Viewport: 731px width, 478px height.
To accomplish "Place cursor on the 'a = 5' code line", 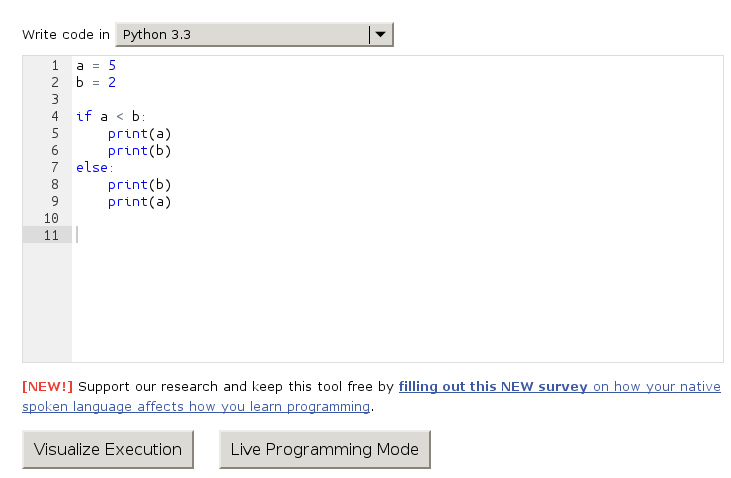I will pos(96,66).
